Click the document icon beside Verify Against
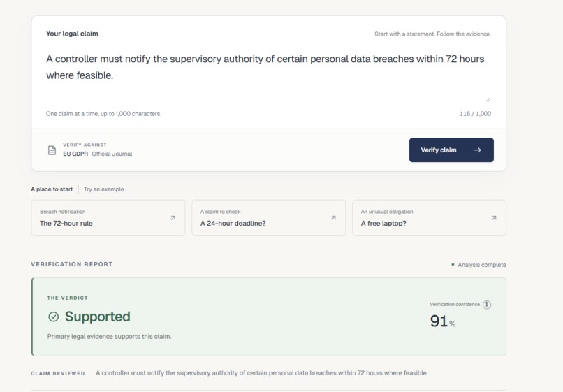 pos(52,150)
